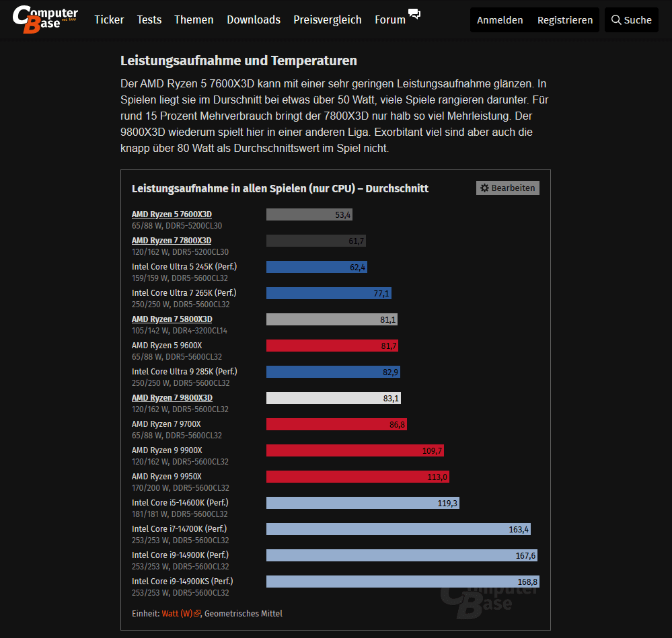
Task: Open the AMD Ryzen 5 7600X3D link
Action: tap(172, 214)
